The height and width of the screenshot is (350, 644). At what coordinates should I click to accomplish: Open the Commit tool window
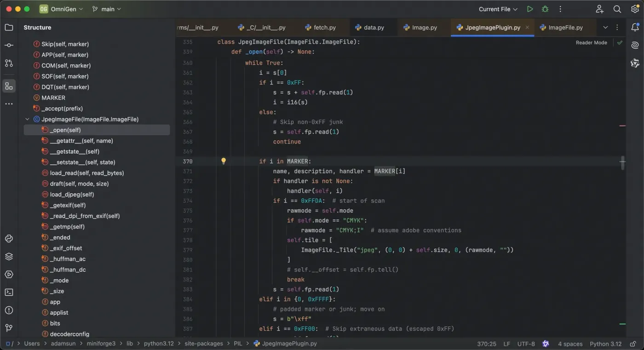coord(9,45)
